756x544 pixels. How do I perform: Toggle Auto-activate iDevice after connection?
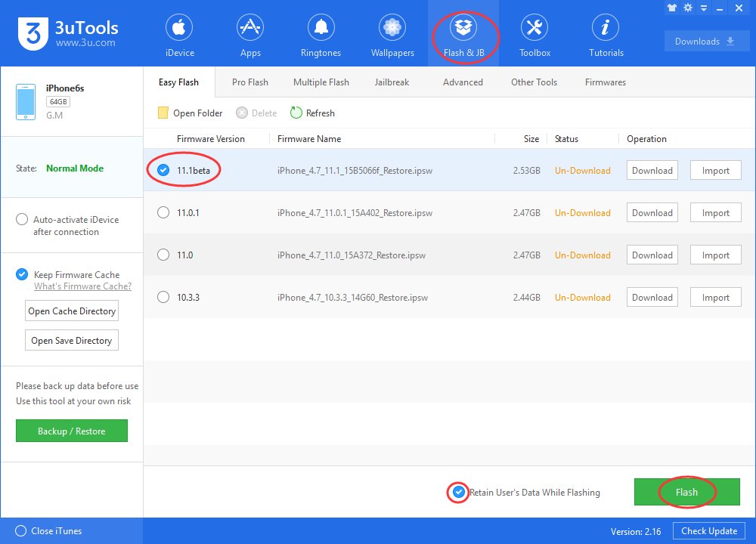pyautogui.click(x=22, y=219)
